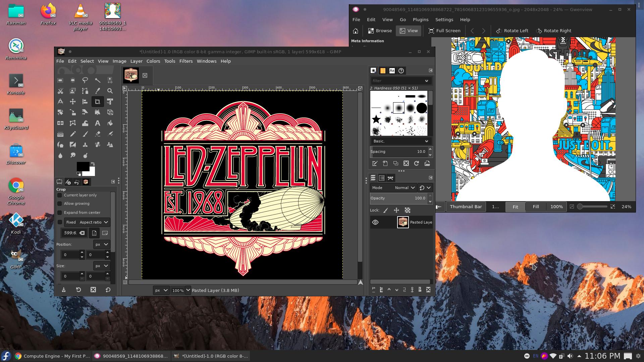Hide the Pasted Layer via eye icon
The height and width of the screenshot is (362, 644).
point(375,222)
